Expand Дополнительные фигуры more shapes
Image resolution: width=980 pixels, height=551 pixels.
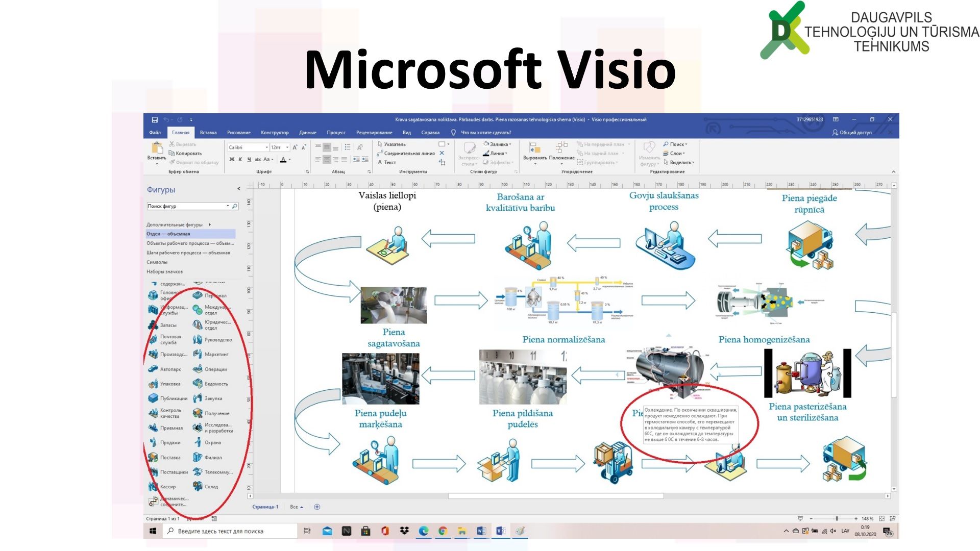[x=179, y=224]
